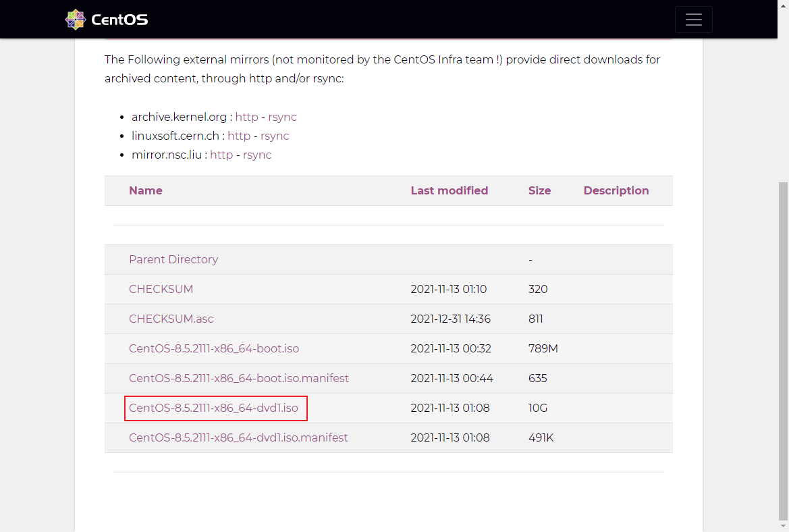789x532 pixels.
Task: Open the CHECKSUM file
Action: [161, 289]
